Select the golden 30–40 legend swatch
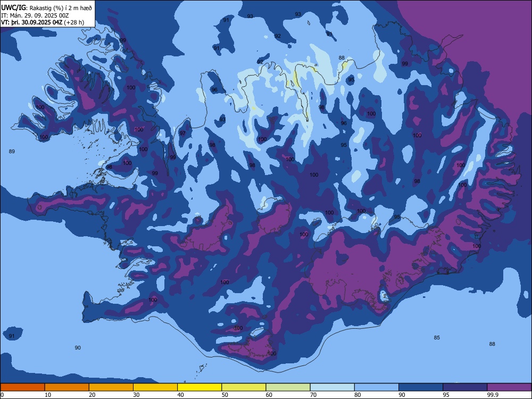 (x=155, y=387)
